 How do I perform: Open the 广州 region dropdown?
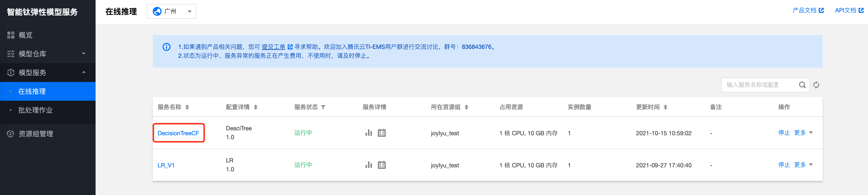pos(171,12)
